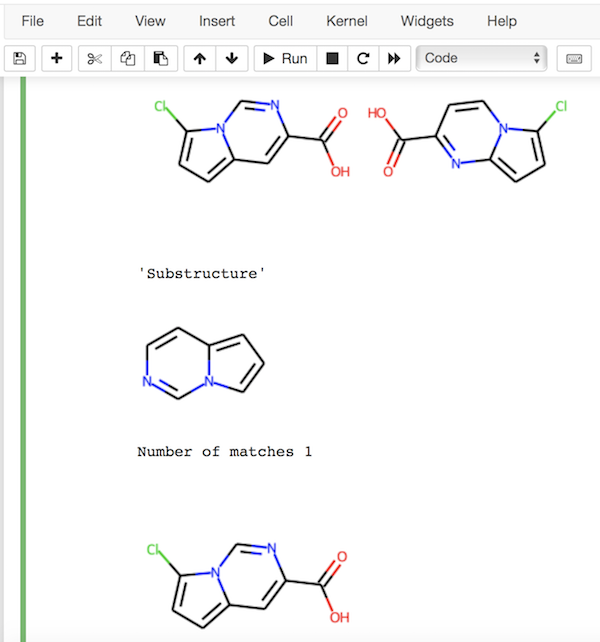Paste cells below icon
This screenshot has height=642, width=600.
(x=161, y=59)
